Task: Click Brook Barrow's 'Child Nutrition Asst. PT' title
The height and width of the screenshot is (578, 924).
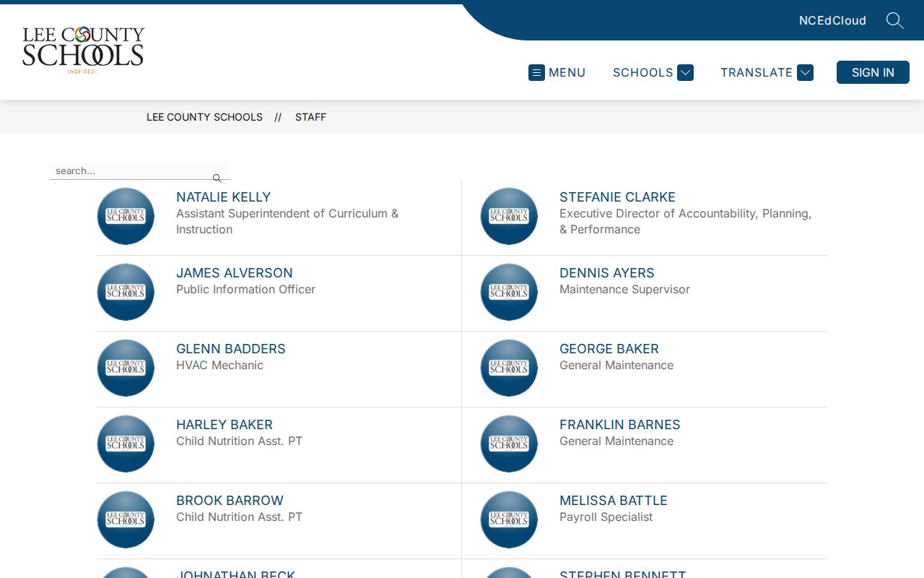Action: tap(239, 517)
